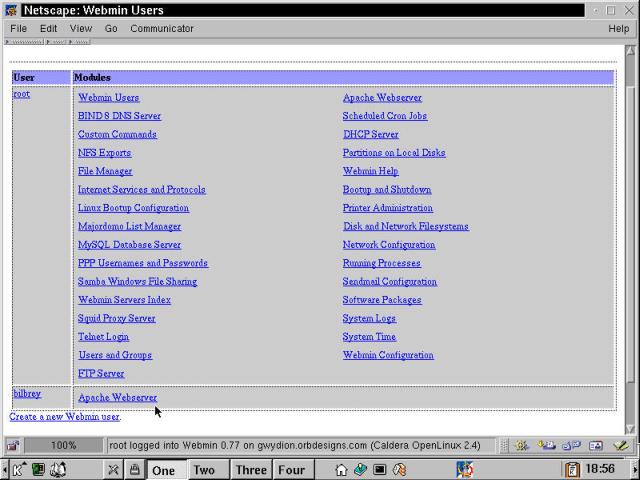Open the home directory icon on panel
The width and height of the screenshot is (640, 480).
[x=341, y=469]
